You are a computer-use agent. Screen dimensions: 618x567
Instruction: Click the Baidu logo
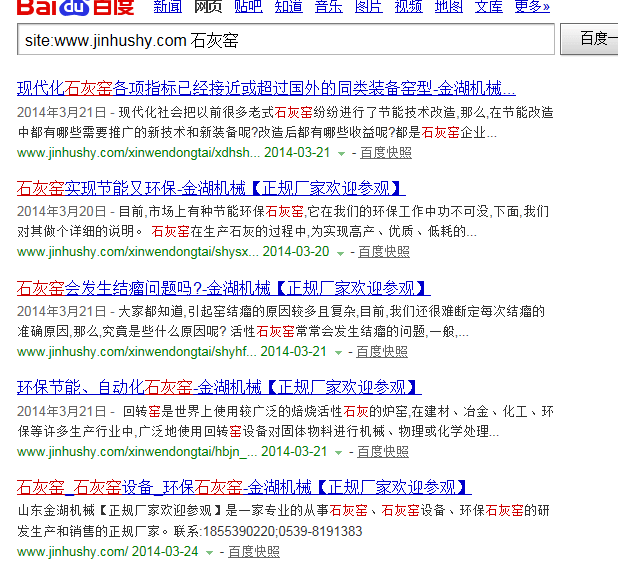pos(76,7)
